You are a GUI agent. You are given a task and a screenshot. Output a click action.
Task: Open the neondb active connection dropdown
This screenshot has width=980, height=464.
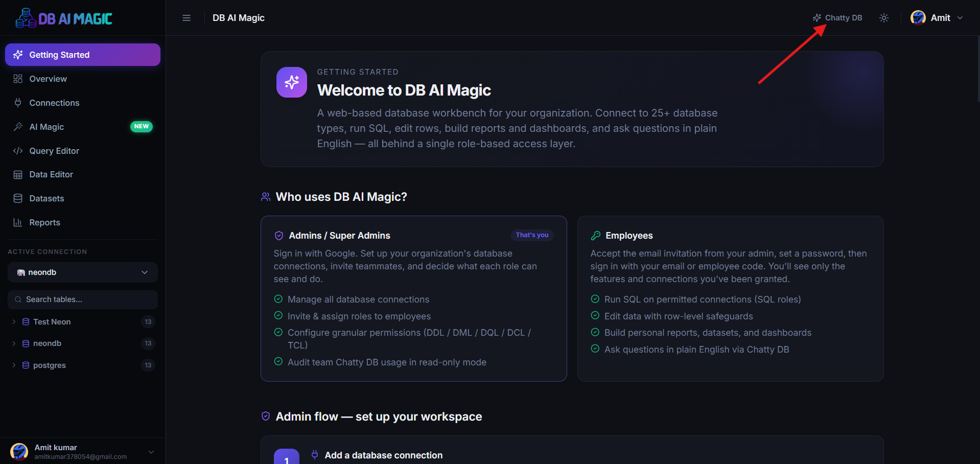[83, 272]
